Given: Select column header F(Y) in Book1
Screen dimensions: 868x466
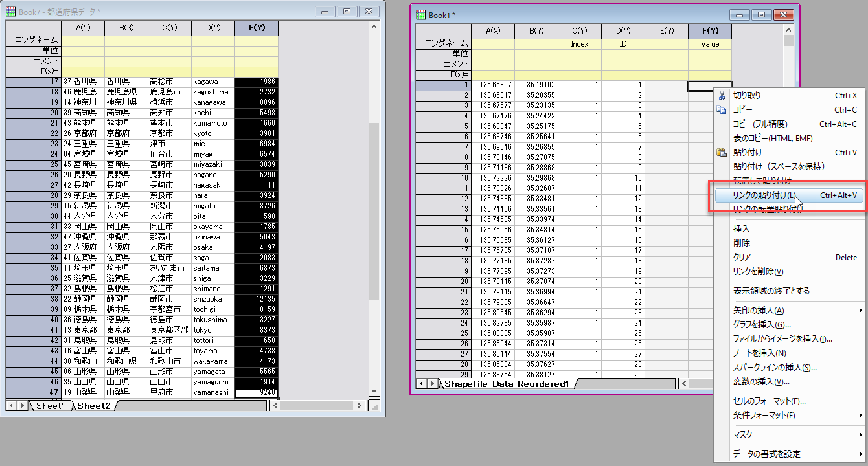Looking at the screenshot, I should point(710,31).
